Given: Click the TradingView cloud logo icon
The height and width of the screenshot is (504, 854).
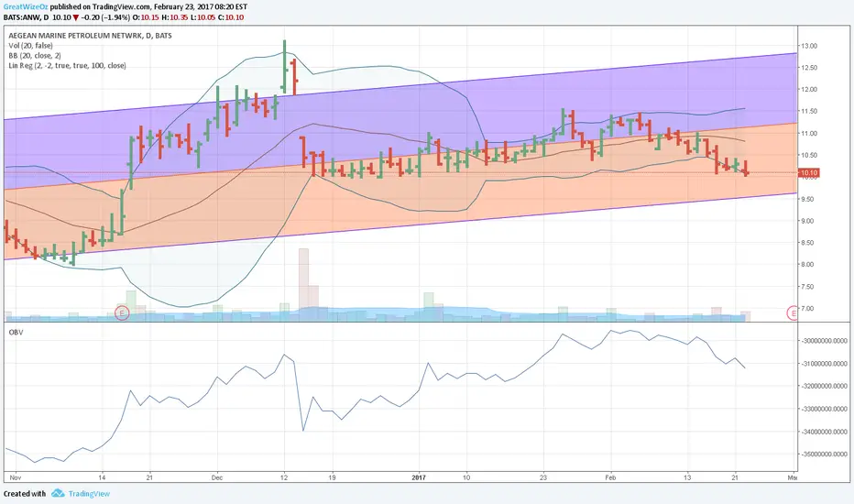Looking at the screenshot, I should coord(58,494).
